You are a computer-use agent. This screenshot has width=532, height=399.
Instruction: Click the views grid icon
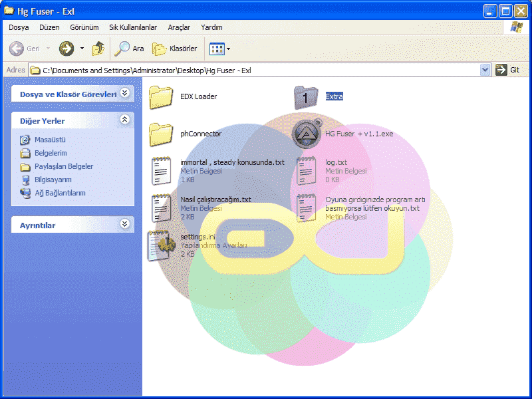coord(217,49)
